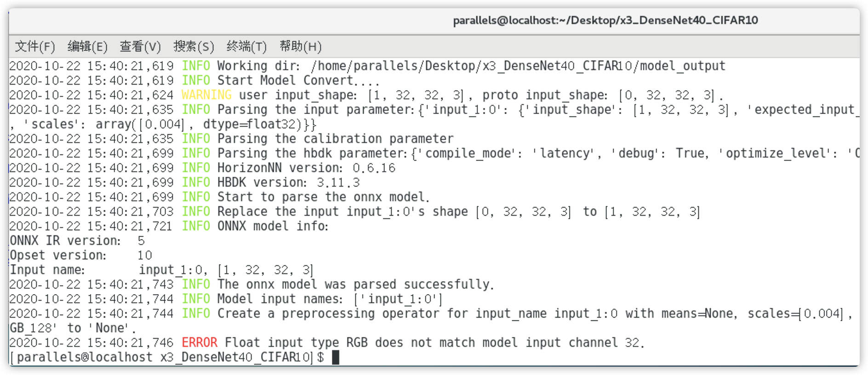This screenshot has width=868, height=375.
Task: Click the "Parsing the calibration parameter" line
Action: coord(335,139)
